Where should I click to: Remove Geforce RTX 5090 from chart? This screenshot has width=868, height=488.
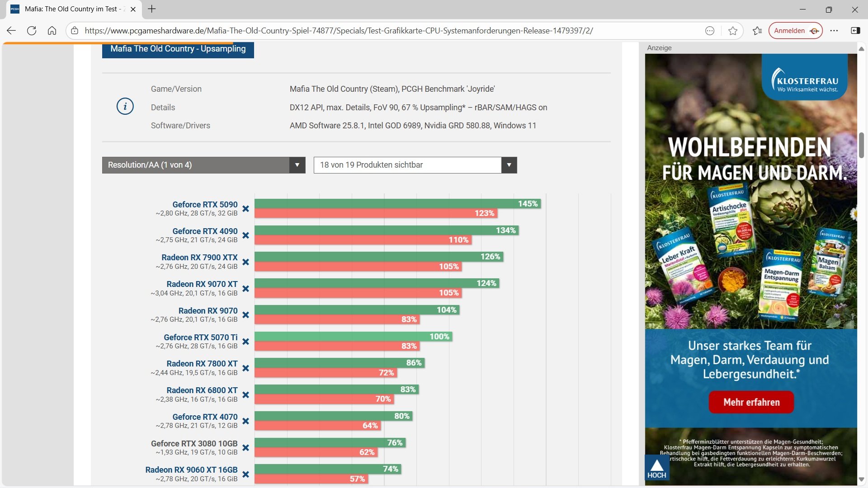245,209
